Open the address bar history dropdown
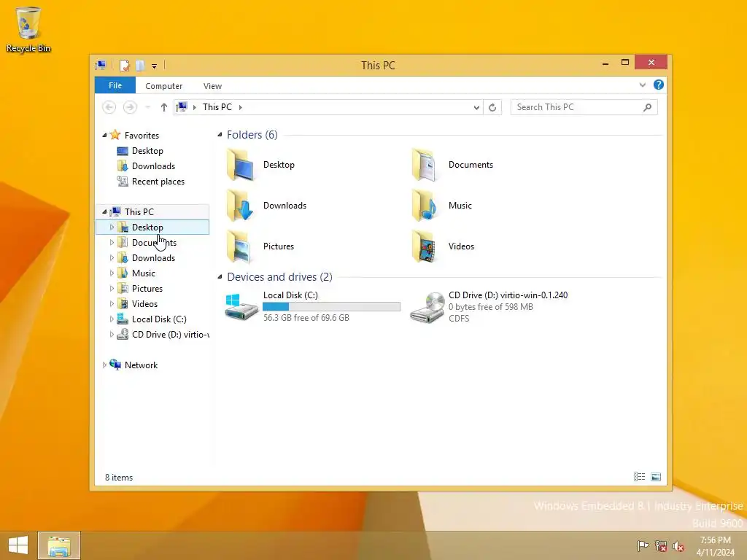Screen dimensions: 747x560 [x=476, y=107]
